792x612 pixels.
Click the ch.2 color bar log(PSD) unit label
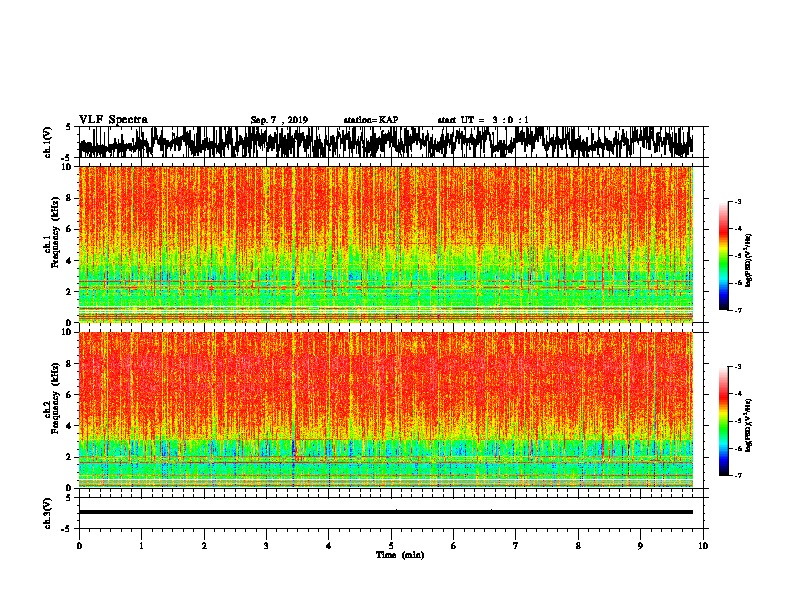coord(749,426)
